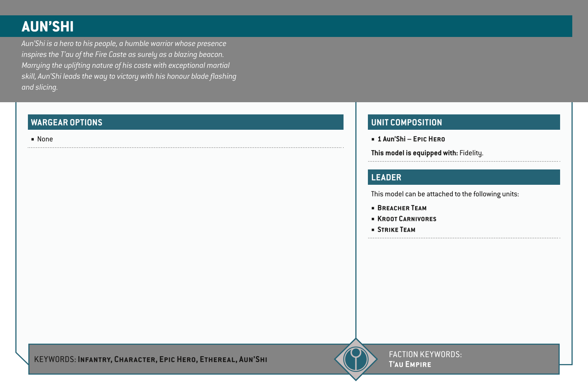This screenshot has height=390, width=588.
Task: Select the AUN'SHI title header
Action: [47, 26]
